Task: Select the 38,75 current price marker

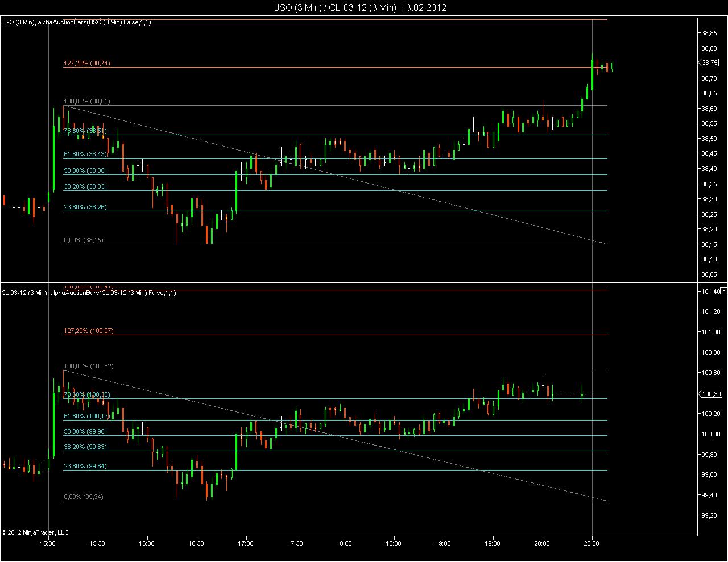Action: [x=709, y=63]
